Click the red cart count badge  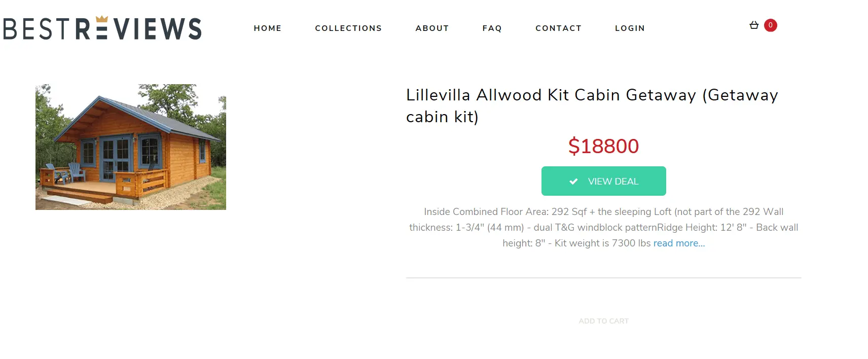770,25
